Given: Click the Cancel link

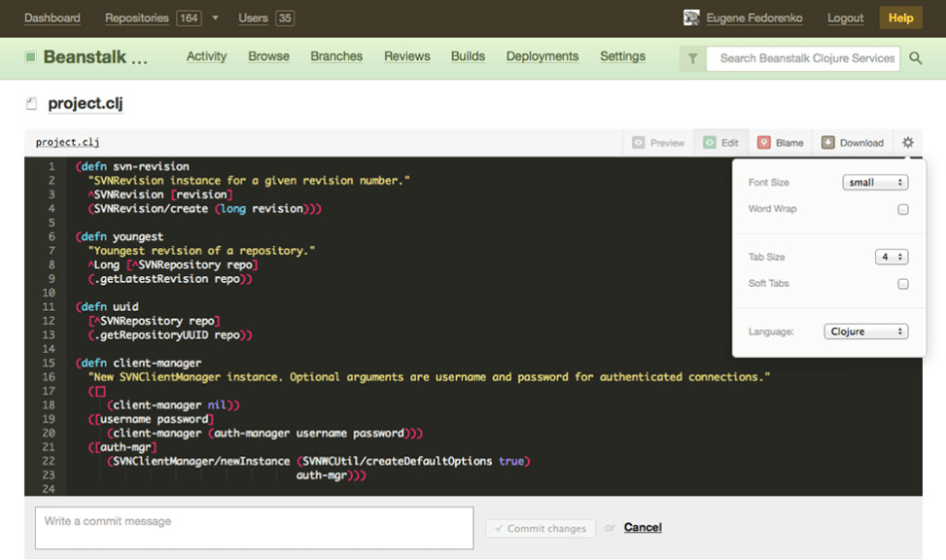Looking at the screenshot, I should coord(643,527).
